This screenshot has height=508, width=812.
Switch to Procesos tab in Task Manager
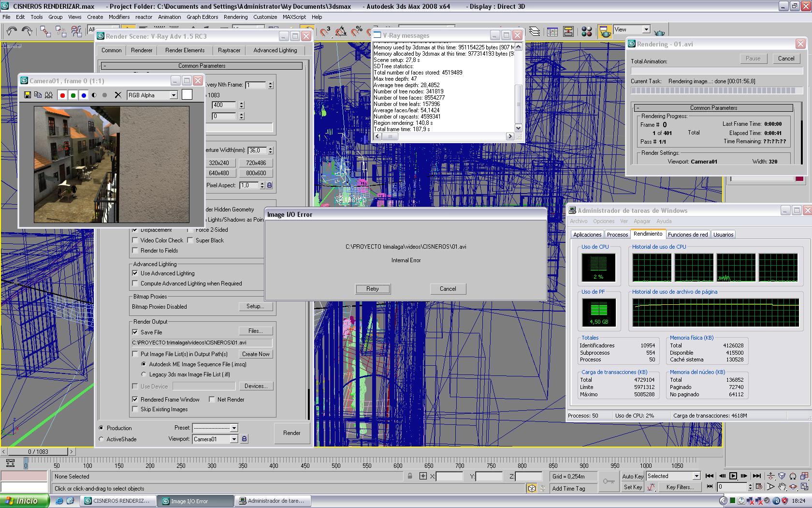617,235
